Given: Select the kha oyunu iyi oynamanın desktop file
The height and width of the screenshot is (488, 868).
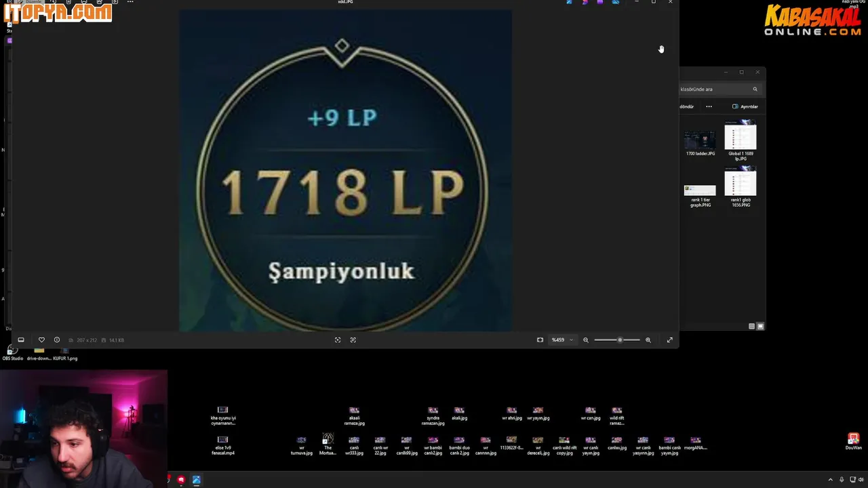Looking at the screenshot, I should [223, 416].
